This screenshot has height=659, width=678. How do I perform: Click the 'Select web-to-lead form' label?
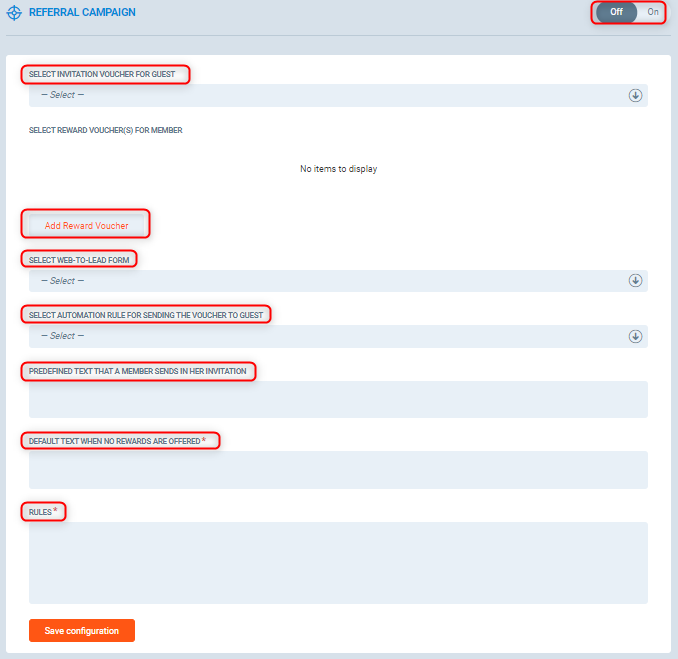(80, 260)
